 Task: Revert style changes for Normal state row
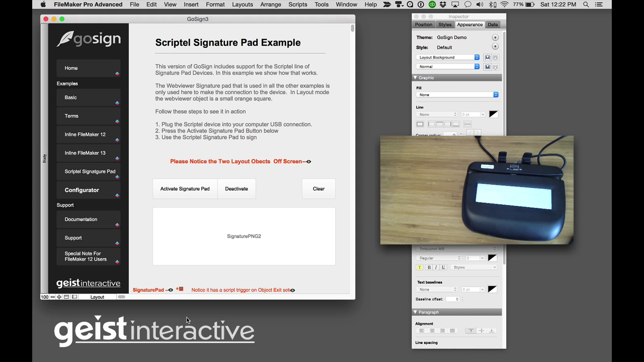[x=495, y=67]
